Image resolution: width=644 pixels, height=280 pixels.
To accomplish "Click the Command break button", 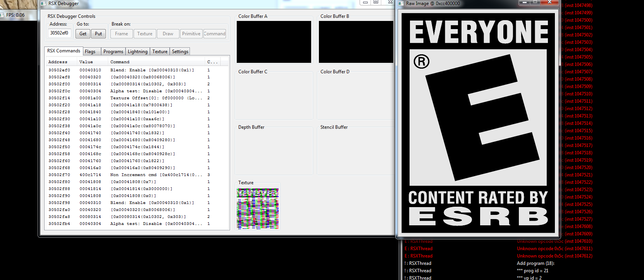I will coord(214,34).
